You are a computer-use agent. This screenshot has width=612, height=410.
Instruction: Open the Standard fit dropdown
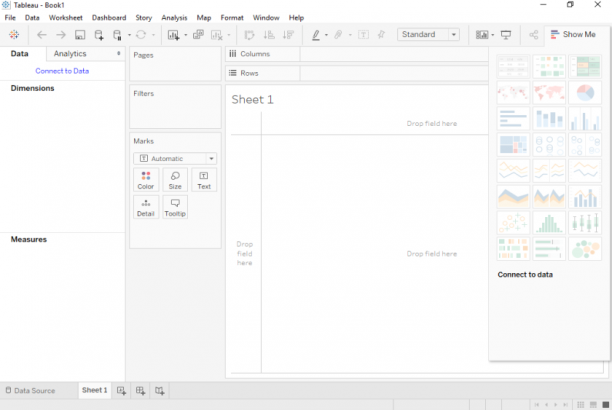pos(428,34)
